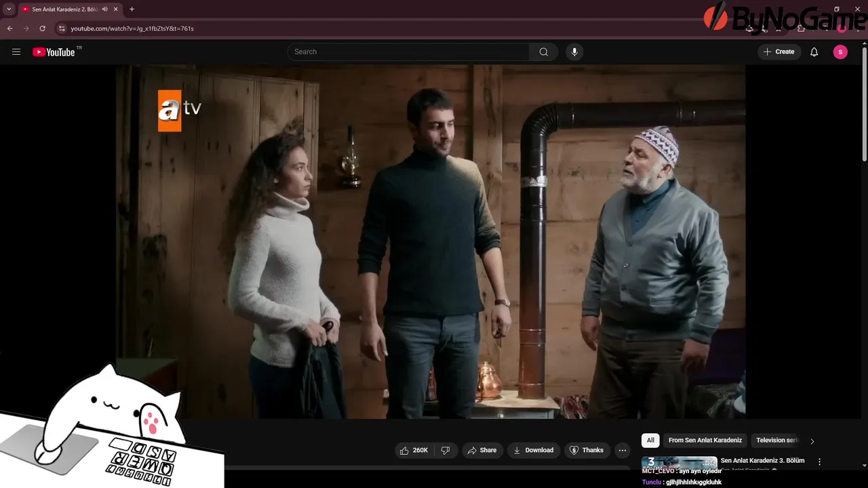Open Sen Anlat Karadeniz 3. Bölüm thumbnail
The image size is (868, 488).
679,463
